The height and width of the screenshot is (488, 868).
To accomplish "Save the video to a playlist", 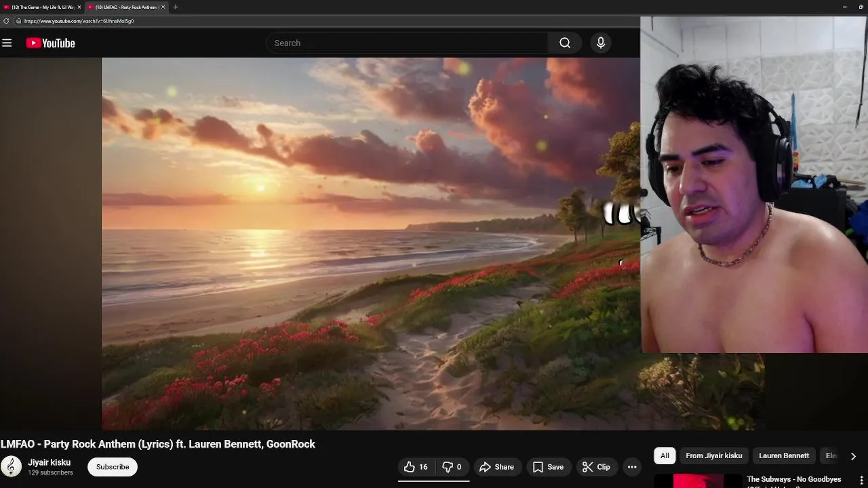I will [x=548, y=467].
